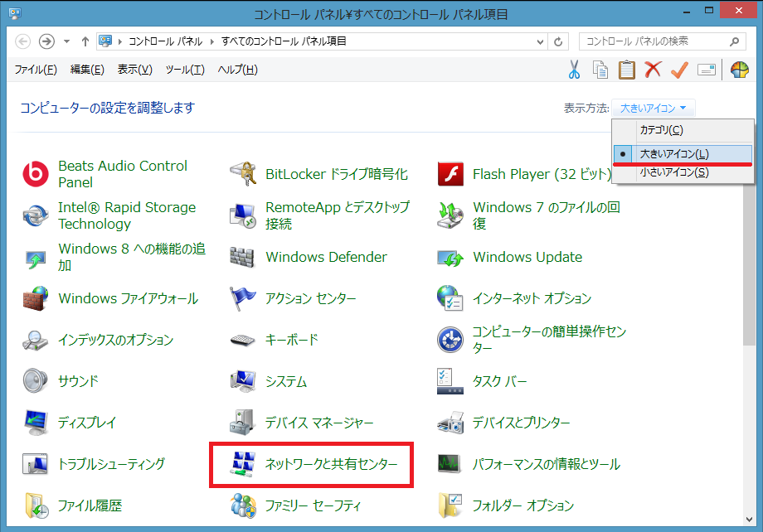
Task: Click the orange checkmark toolbar icon
Action: coord(679,70)
